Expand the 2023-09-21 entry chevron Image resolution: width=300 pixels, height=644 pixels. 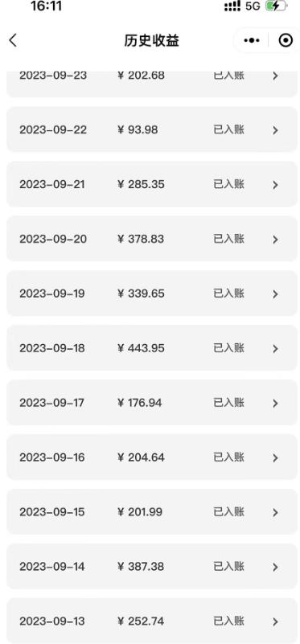point(275,185)
